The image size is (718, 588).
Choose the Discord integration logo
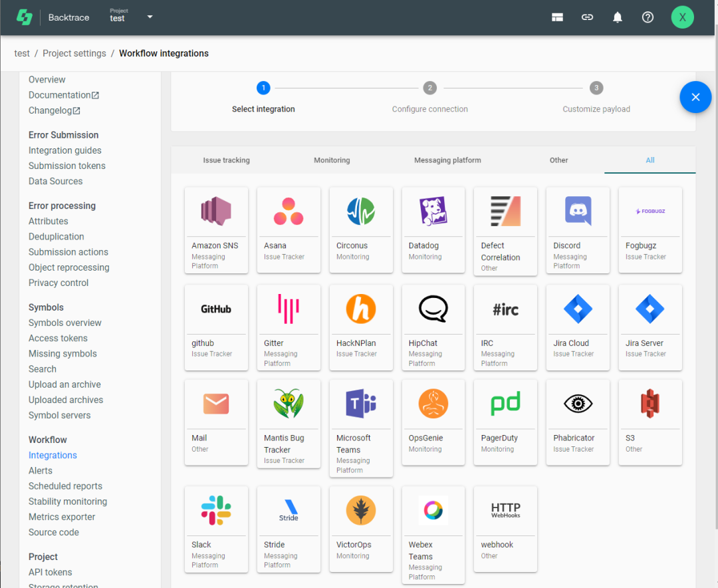pos(578,211)
